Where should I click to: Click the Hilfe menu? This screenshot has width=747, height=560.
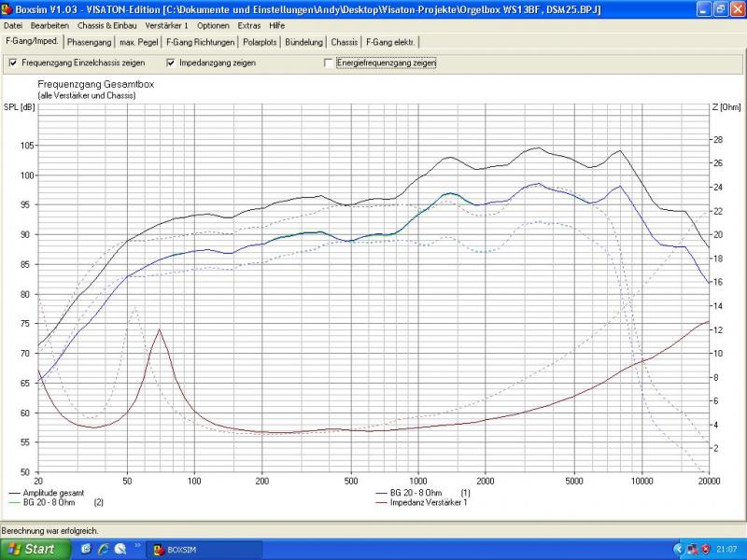pos(277,25)
